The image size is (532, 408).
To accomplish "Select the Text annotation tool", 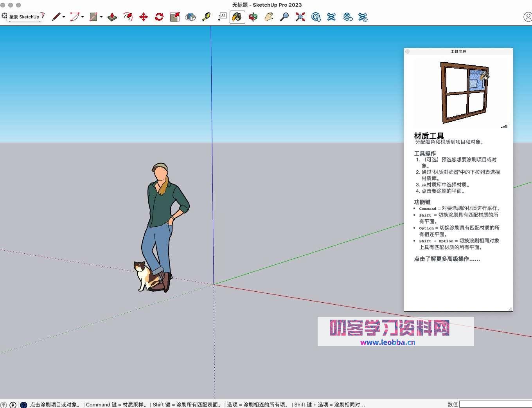I will 222,17.
